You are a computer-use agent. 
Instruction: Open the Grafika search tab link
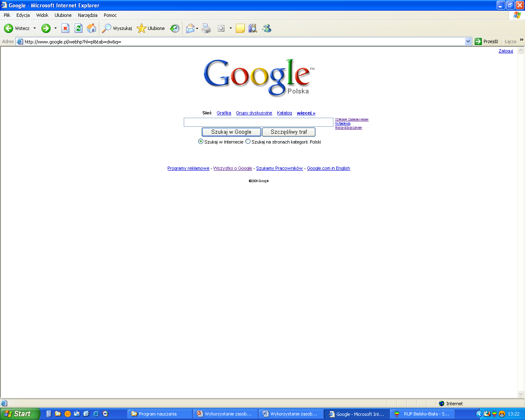click(224, 113)
